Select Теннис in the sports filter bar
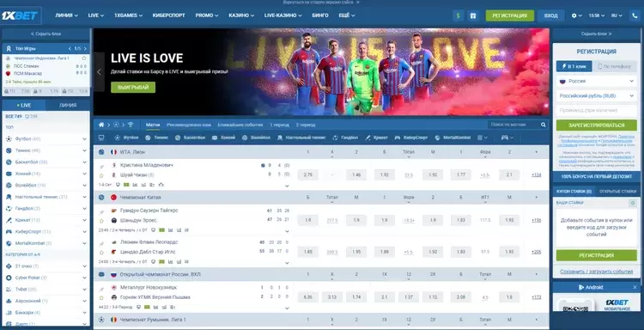 [156, 137]
